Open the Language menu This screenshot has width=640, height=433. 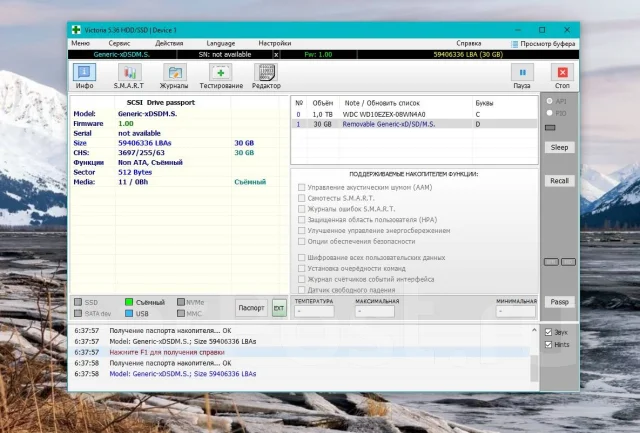coord(220,43)
